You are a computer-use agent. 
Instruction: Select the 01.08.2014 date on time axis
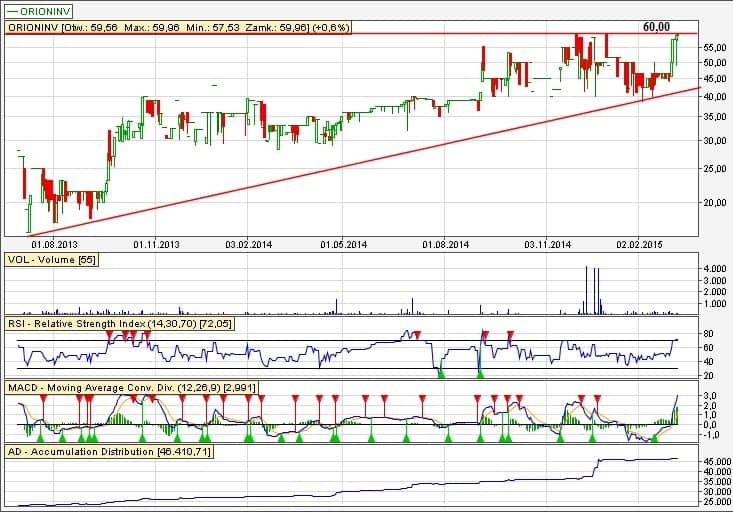(x=446, y=243)
